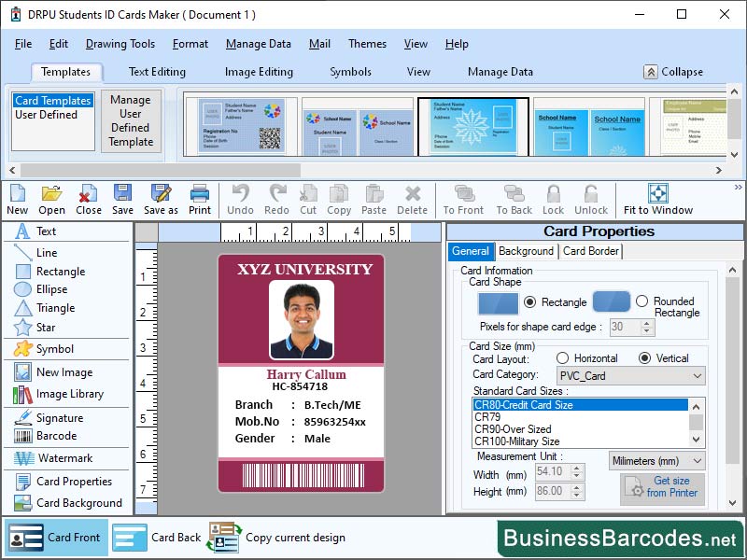The height and width of the screenshot is (560, 747).
Task: Open the Measurement Unit dropdown
Action: click(655, 460)
